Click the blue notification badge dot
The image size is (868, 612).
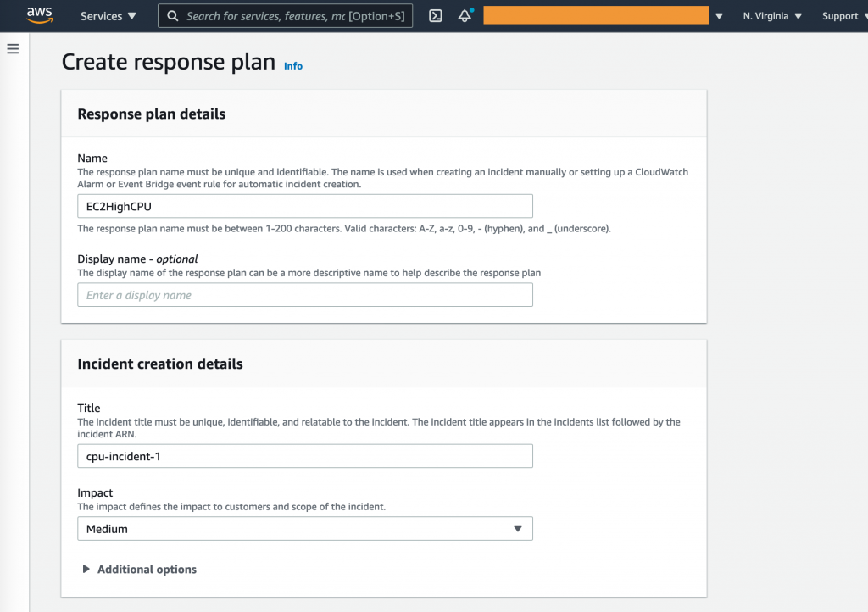click(470, 9)
